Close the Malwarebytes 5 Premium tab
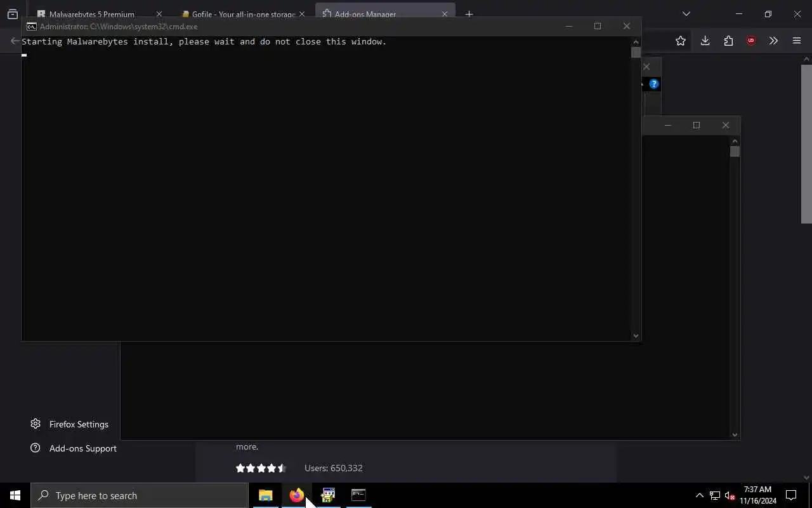The height and width of the screenshot is (508, 812). (159, 14)
